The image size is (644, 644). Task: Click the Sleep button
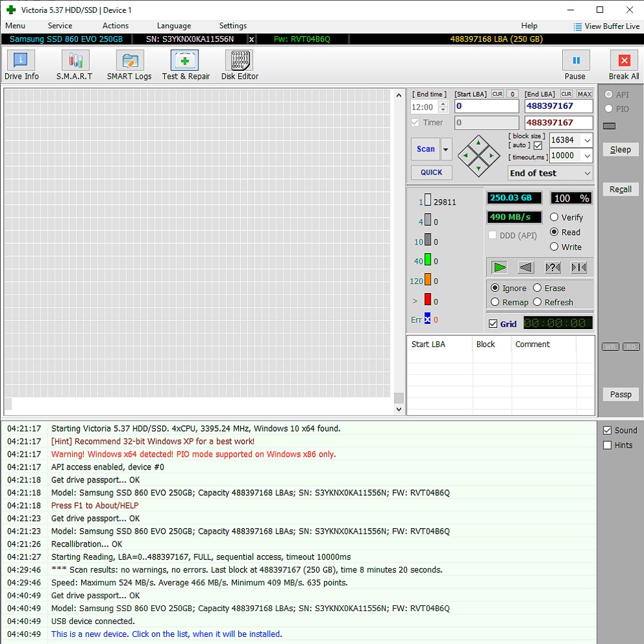click(620, 149)
